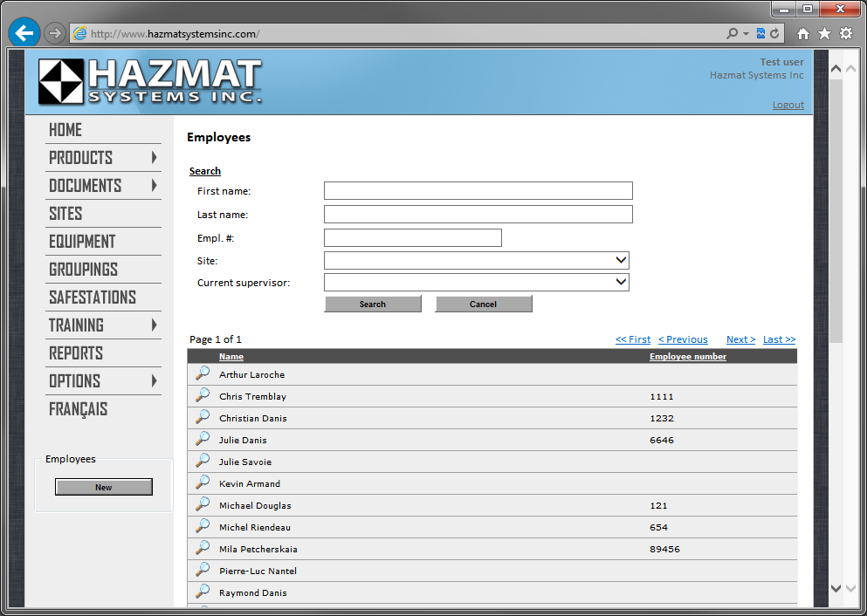Viewport: 867px width, 616px height.
Task: Open the Training menu item
Action: 77,325
